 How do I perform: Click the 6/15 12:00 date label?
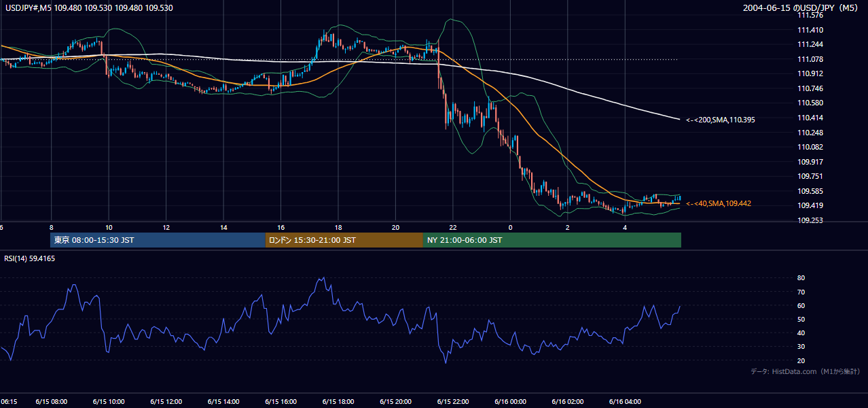166,402
